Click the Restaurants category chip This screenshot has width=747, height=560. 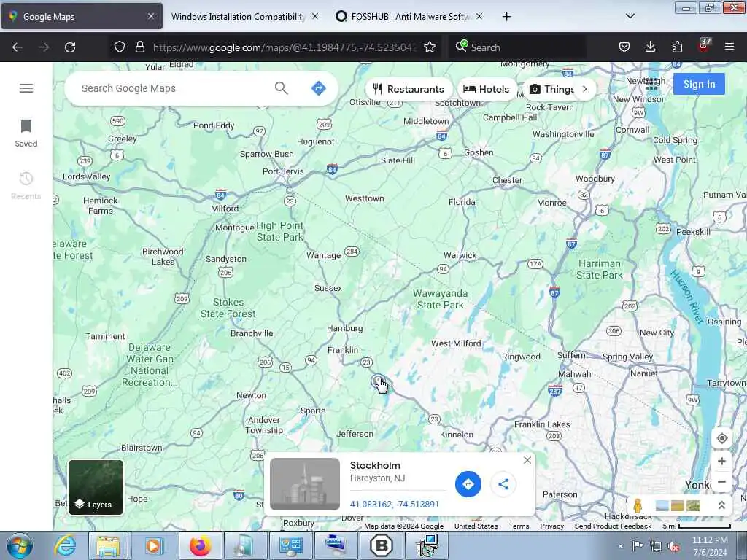[x=409, y=89]
